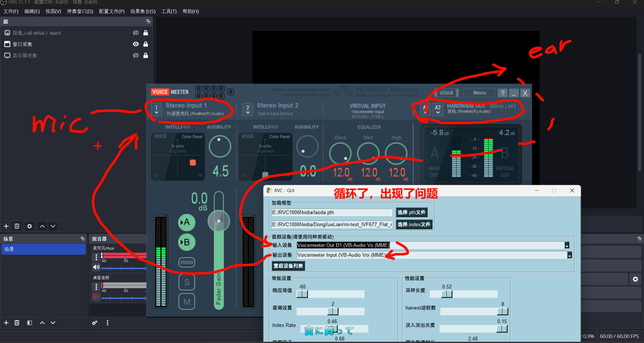
Task: Open mixer advanced audio settings gears icon
Action: 95,323
